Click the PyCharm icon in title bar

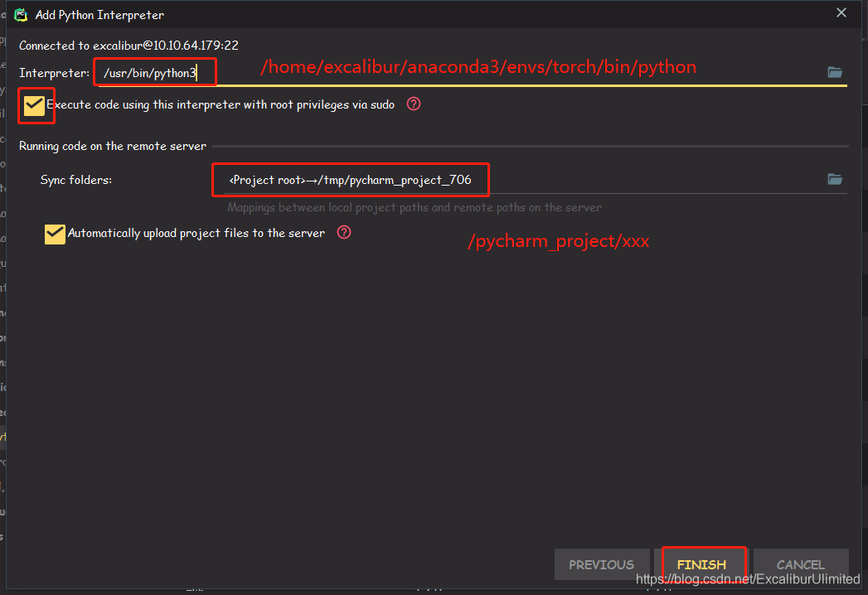(x=21, y=15)
